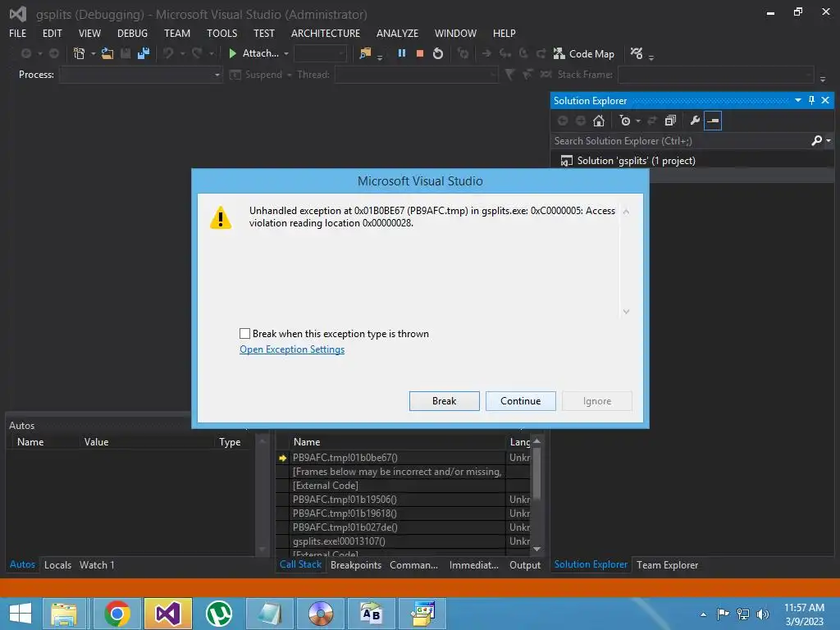Click the taskbar volume speaker icon
Viewport: 840px width, 630px height.
coord(763,614)
